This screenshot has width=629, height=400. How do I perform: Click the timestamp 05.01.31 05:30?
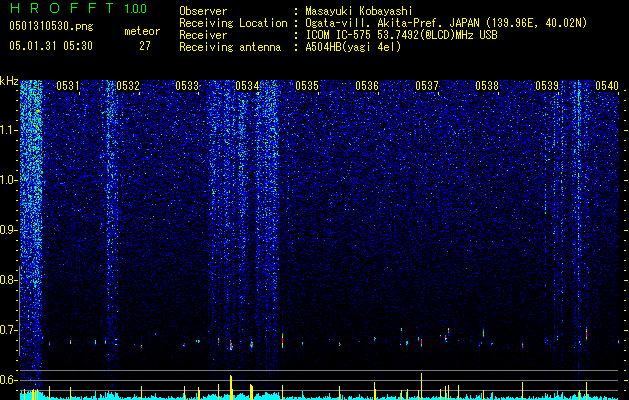(x=51, y=46)
